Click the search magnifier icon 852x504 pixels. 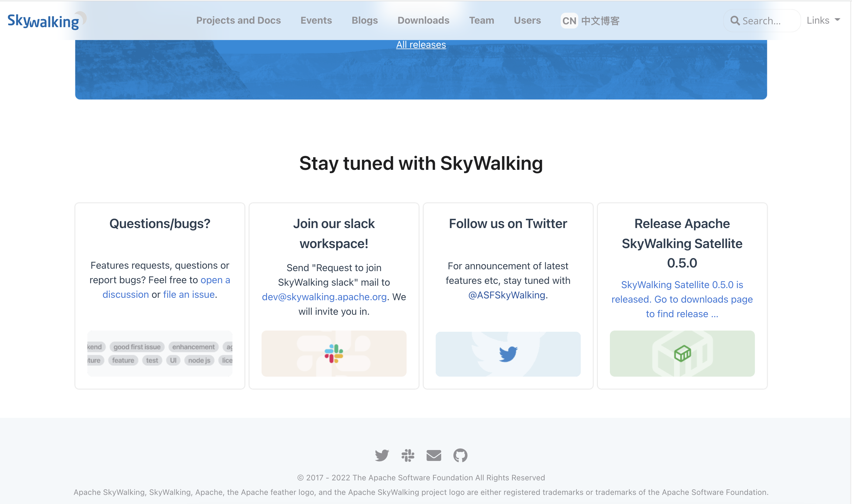point(735,21)
